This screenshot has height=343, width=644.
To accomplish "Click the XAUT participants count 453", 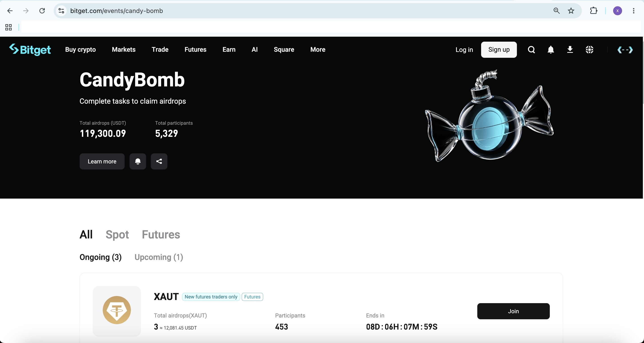I will pos(281,327).
